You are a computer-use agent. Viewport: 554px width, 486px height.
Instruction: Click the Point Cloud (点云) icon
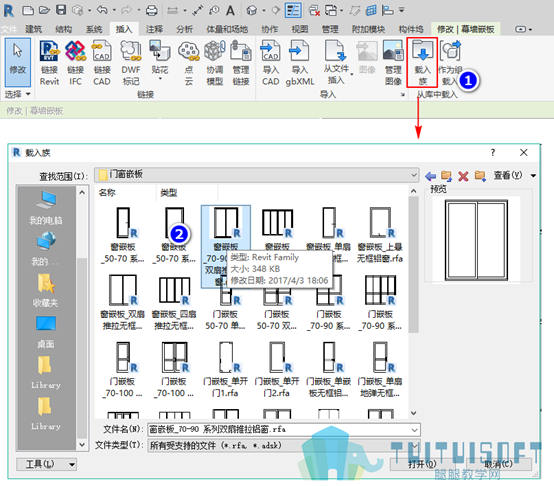(x=189, y=63)
